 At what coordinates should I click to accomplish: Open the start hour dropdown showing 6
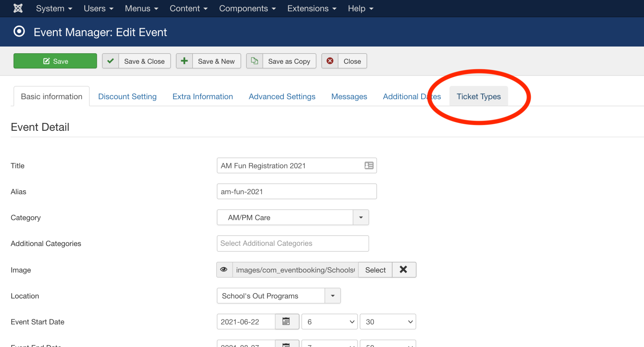point(329,322)
